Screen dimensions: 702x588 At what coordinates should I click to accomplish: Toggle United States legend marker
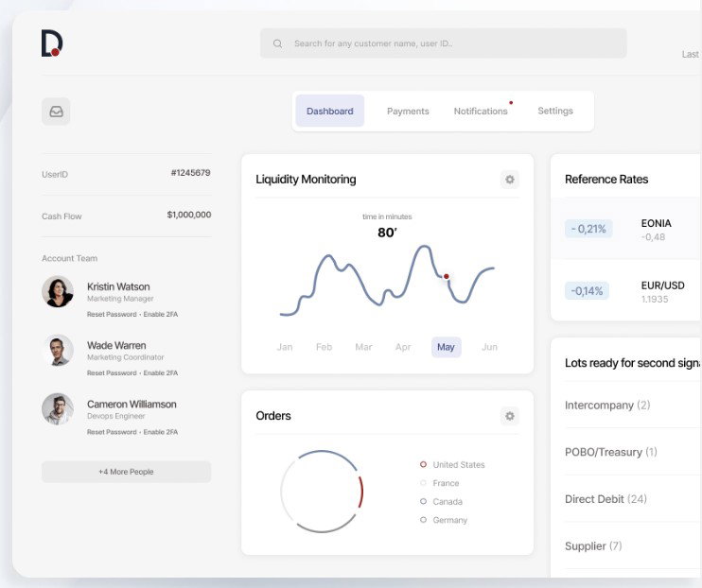coord(423,464)
